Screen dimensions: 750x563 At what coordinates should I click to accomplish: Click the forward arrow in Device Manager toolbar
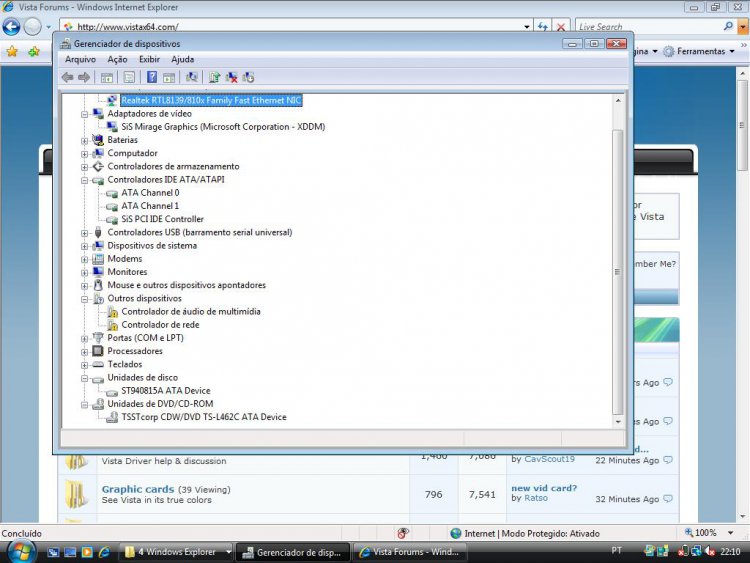point(84,77)
